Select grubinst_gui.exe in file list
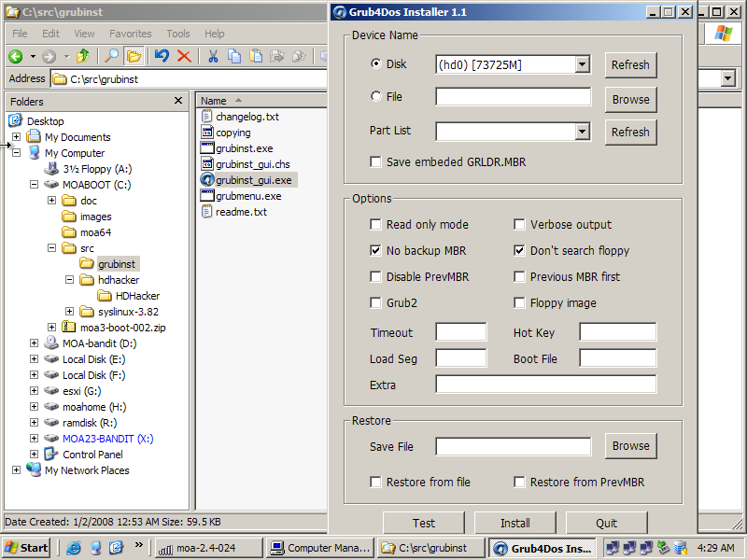 [x=253, y=180]
